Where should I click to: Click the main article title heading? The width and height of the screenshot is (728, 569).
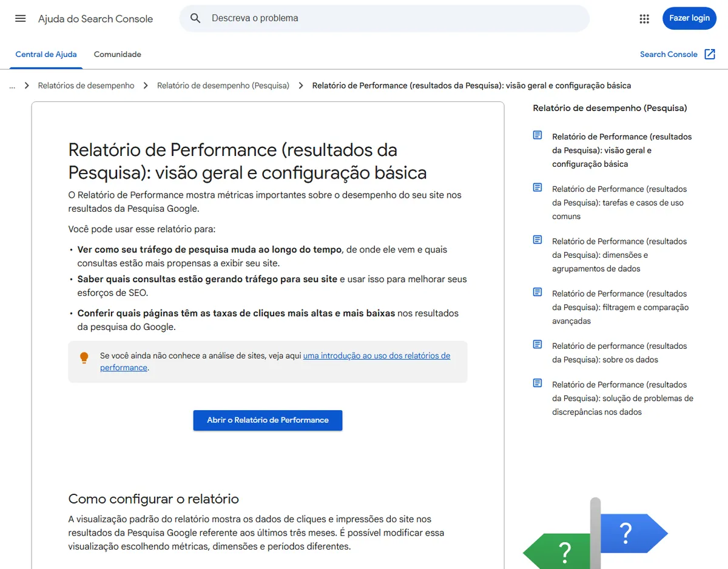(x=248, y=161)
